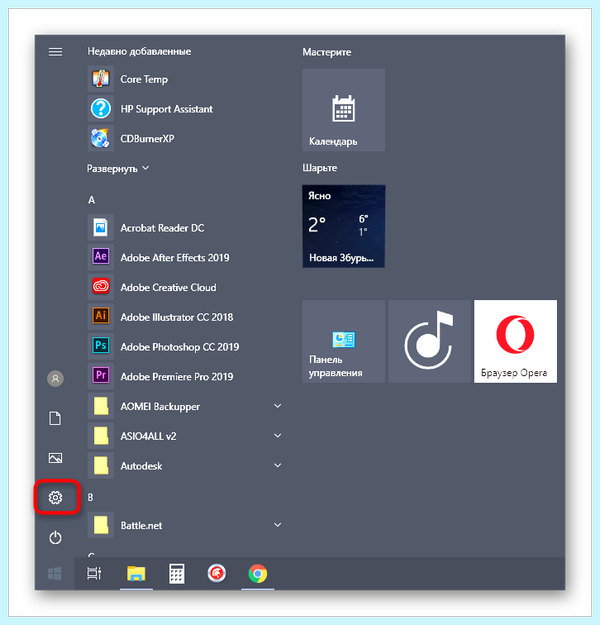Image resolution: width=600 pixels, height=625 pixels.
Task: Open Google Chrome from taskbar
Action: click(x=258, y=574)
